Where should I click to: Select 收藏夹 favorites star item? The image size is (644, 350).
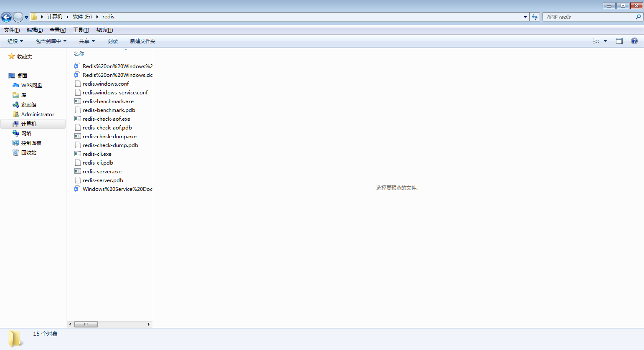coord(20,56)
